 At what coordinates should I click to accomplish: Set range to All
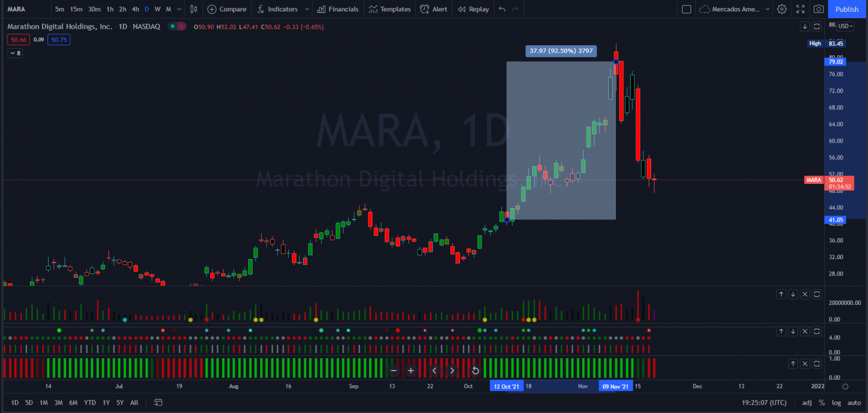[134, 403]
